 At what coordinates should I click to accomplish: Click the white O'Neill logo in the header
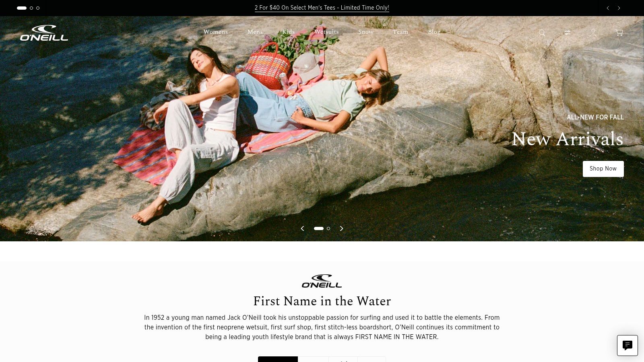click(x=44, y=33)
